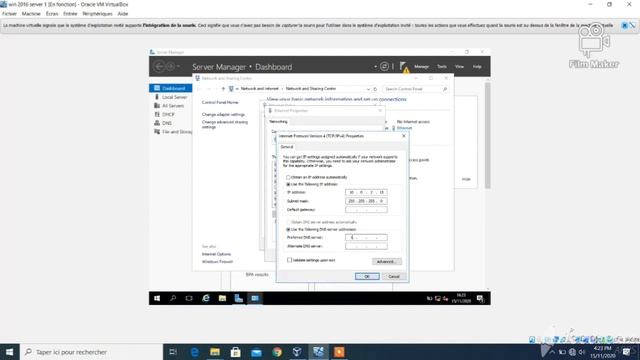Open All Servers in Server Manager sidebar
640x360 pixels.
click(x=173, y=106)
